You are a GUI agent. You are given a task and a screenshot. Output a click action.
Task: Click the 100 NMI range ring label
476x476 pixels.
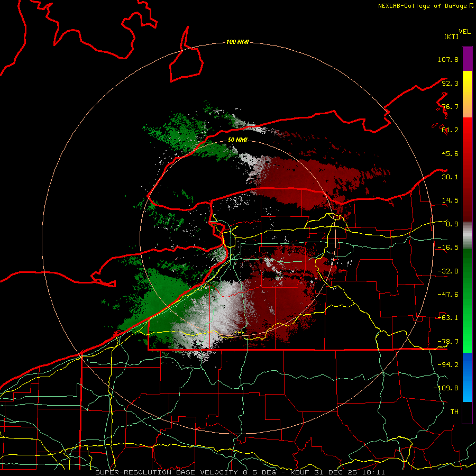tap(237, 42)
